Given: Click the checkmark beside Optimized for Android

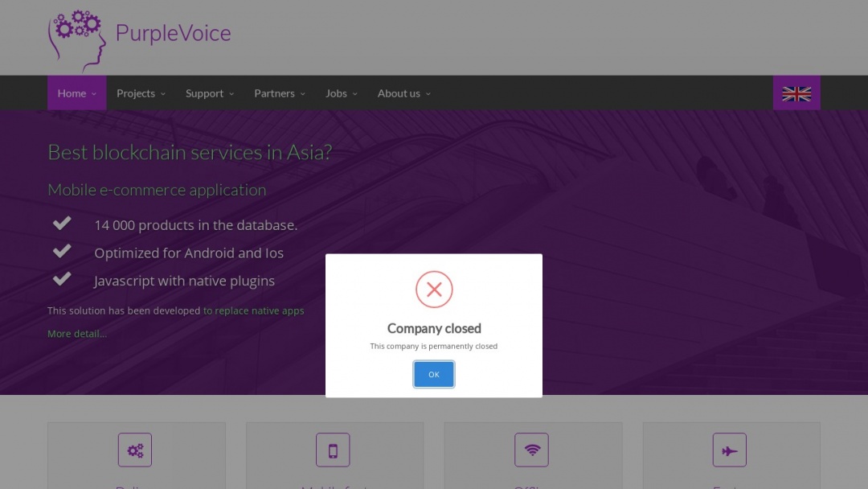Looking at the screenshot, I should point(62,250).
